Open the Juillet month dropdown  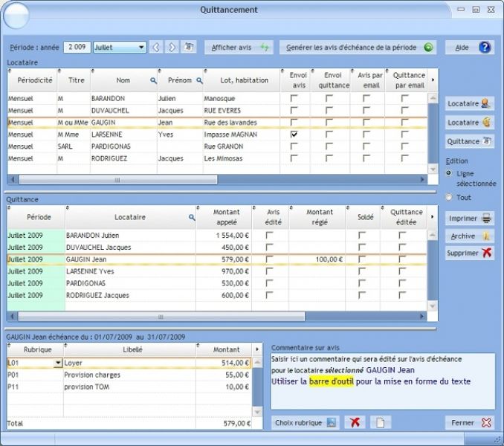pyautogui.click(x=141, y=48)
